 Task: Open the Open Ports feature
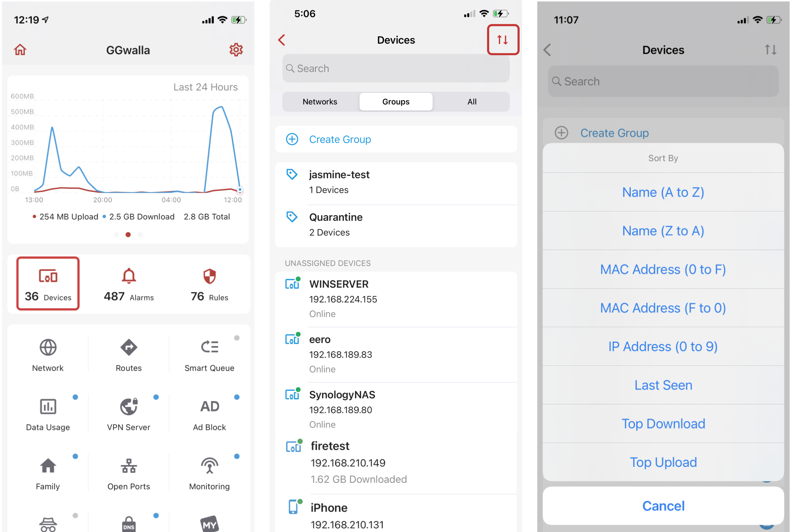point(129,474)
